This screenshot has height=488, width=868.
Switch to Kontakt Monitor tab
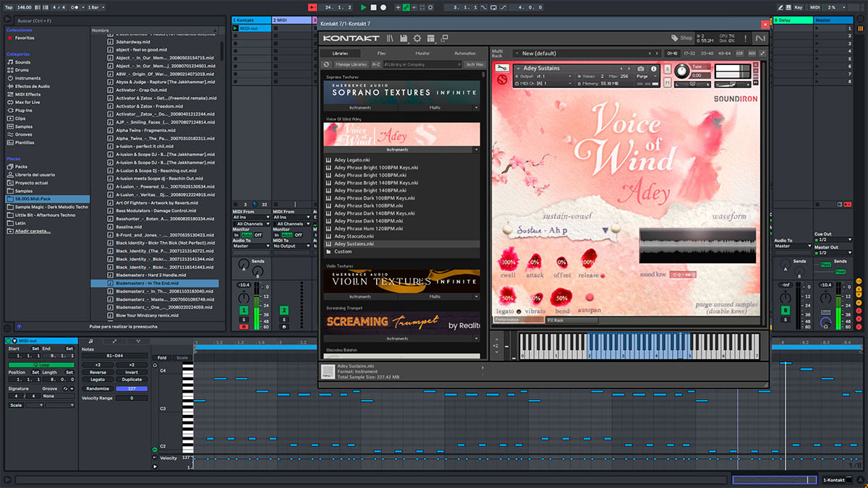(422, 53)
